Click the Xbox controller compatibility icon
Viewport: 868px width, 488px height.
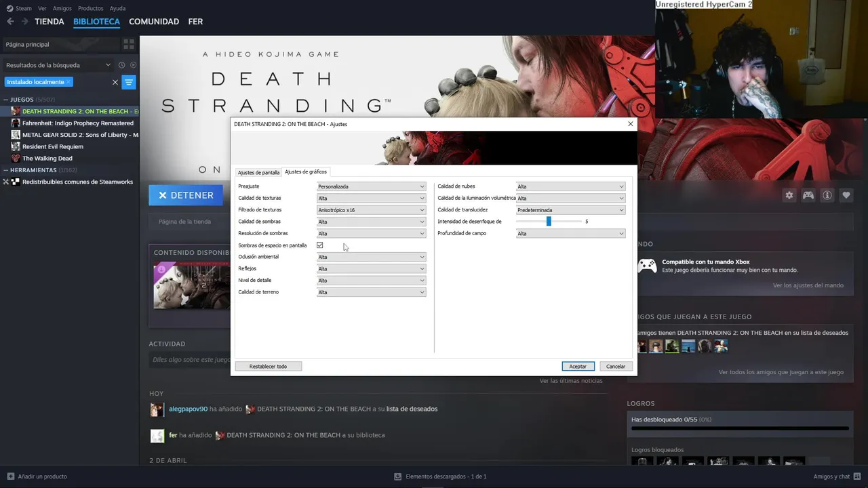(x=648, y=266)
